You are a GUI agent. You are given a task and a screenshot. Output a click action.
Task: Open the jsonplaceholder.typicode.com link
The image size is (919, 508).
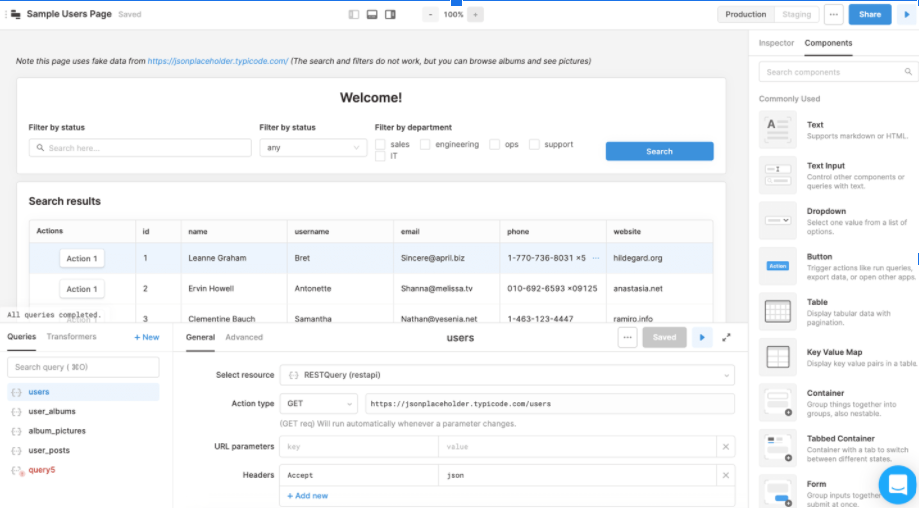[218, 61]
